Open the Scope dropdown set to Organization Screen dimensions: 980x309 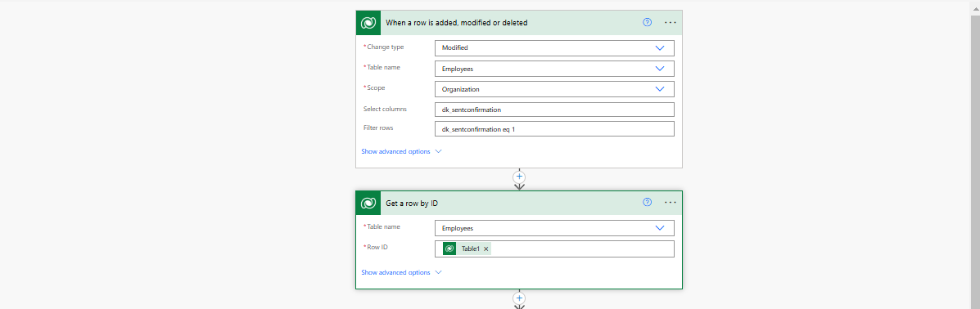[x=554, y=88]
